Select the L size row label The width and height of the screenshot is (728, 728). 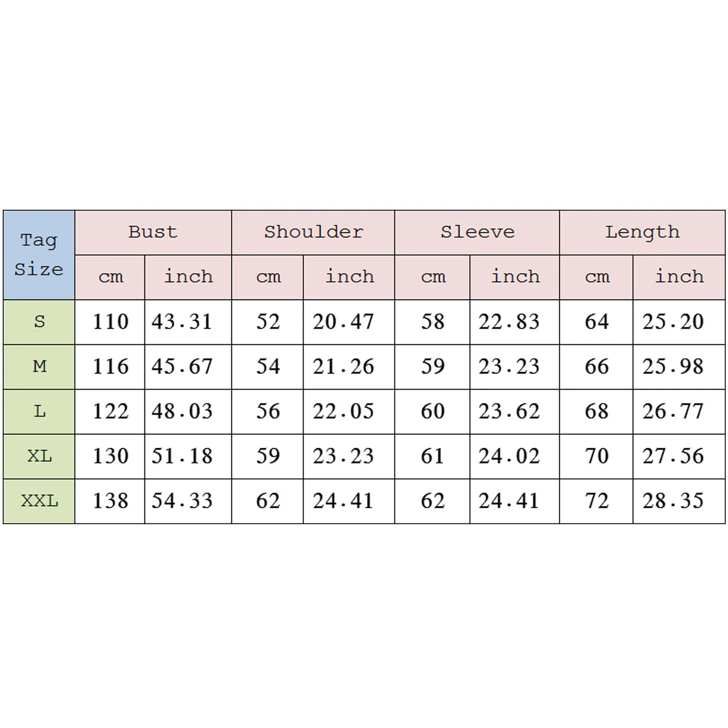point(39,411)
